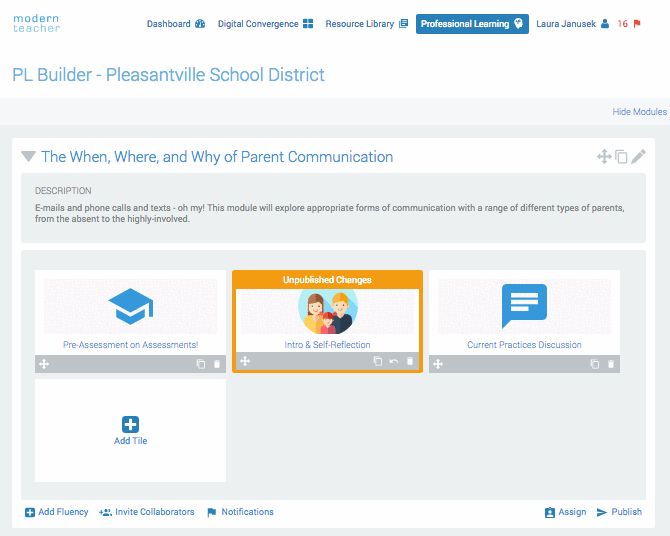Click move handle on Intro & Self-Reflection tile
The width and height of the screenshot is (670, 536).
(x=245, y=361)
